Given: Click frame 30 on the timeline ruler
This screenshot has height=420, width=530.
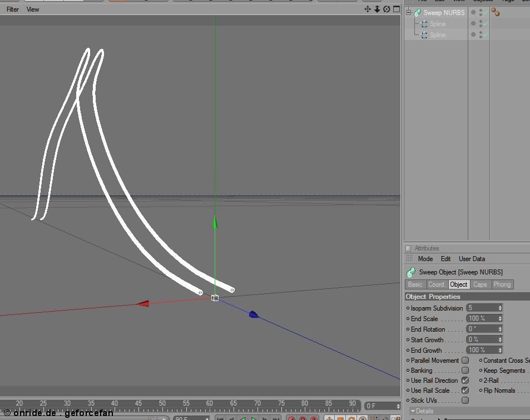Looking at the screenshot, I should click(67, 403).
